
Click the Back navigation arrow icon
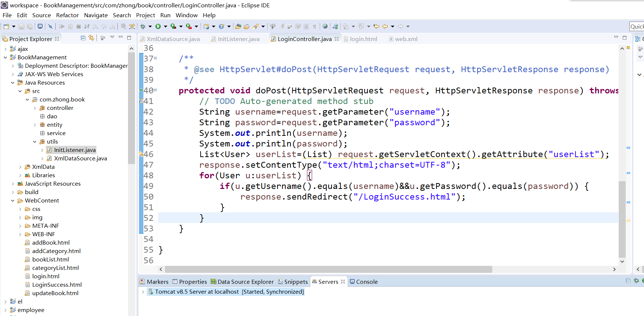(385, 26)
